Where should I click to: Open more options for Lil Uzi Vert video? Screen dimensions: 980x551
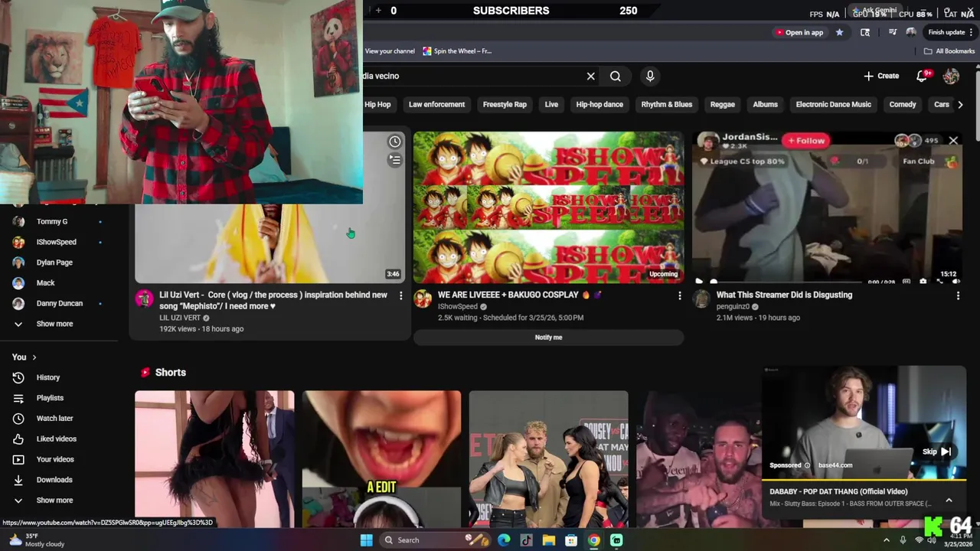tap(400, 295)
